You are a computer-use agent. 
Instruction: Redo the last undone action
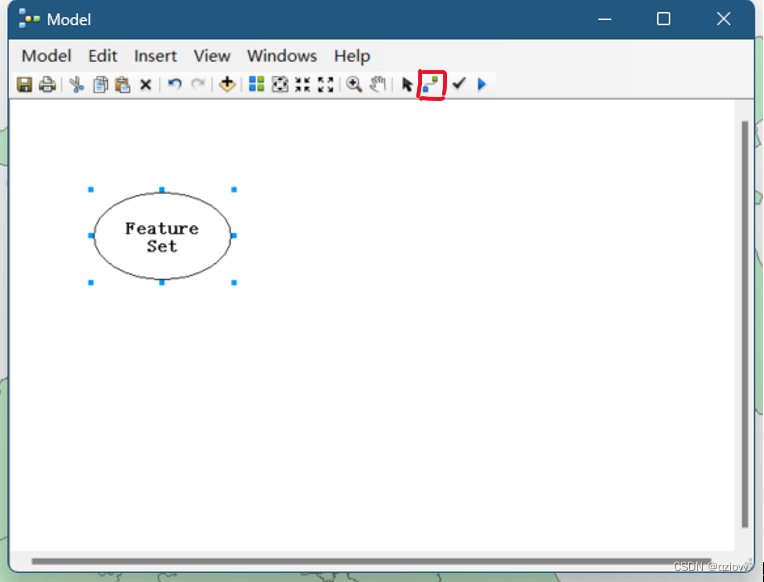point(198,84)
